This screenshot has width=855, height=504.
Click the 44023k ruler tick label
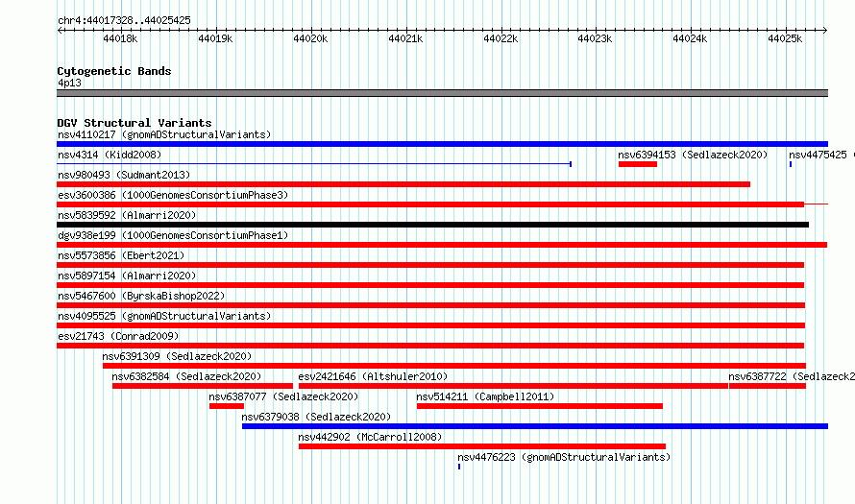click(595, 38)
